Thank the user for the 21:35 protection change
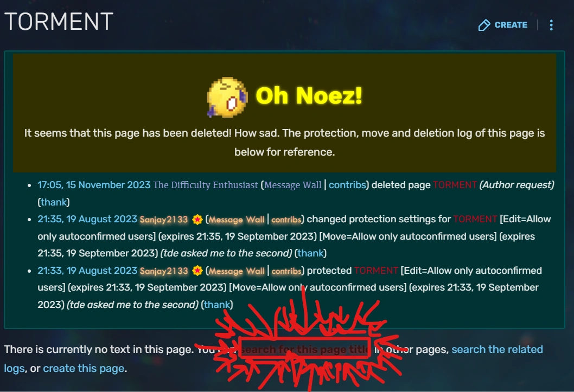The image size is (574, 392). click(x=311, y=253)
